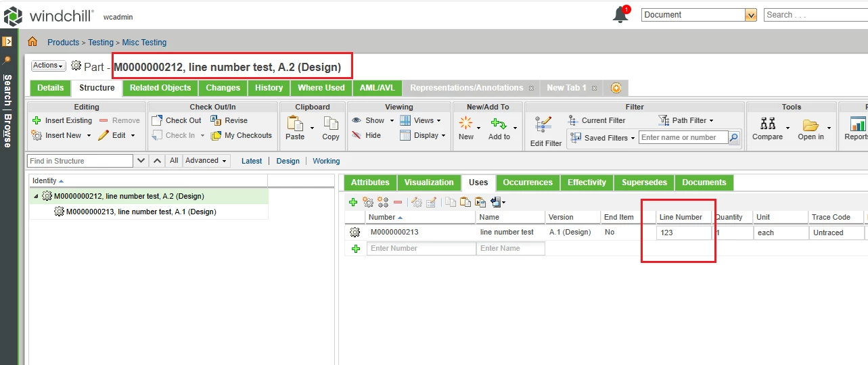The image size is (868, 365).
Task: Click the Reports chart icon
Action: [x=858, y=124]
